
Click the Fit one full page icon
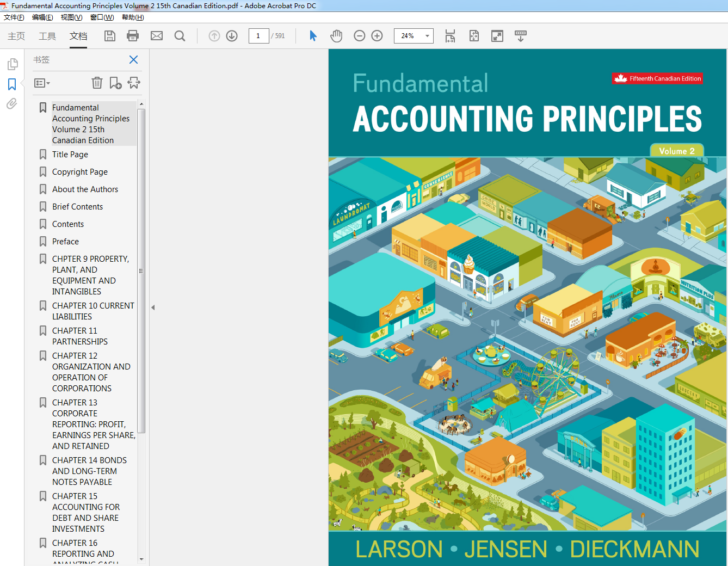474,36
